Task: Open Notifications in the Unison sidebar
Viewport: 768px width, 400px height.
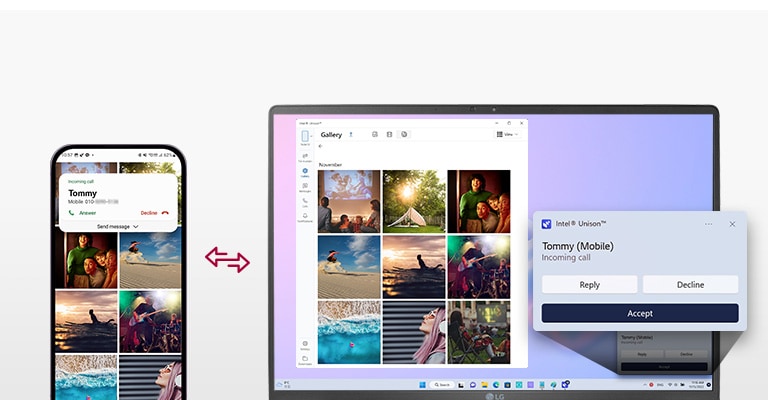Action: pyautogui.click(x=304, y=215)
